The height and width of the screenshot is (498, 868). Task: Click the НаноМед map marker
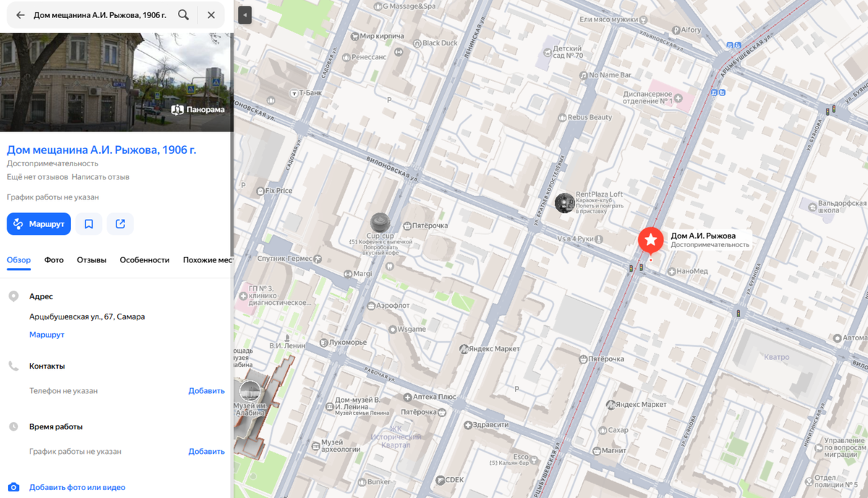[x=672, y=272]
